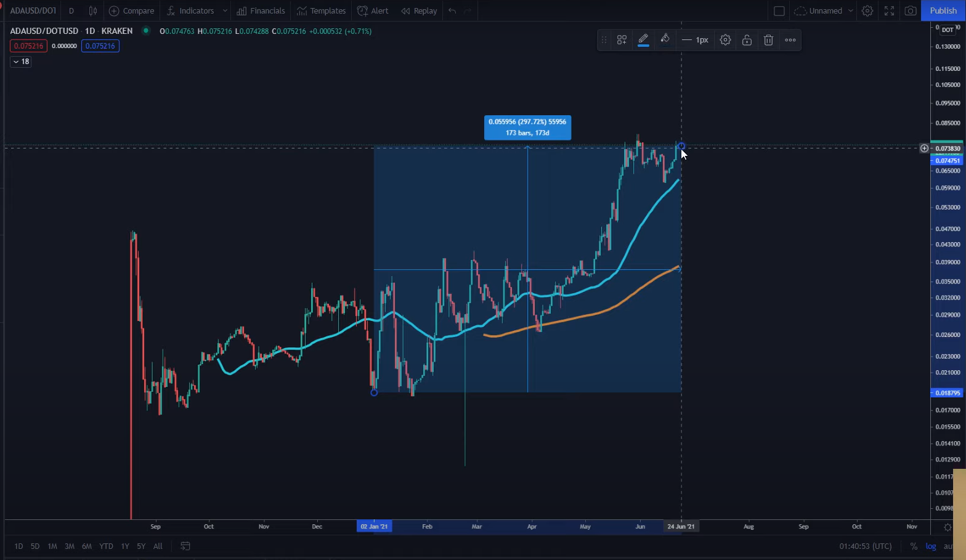Expand the Unnamed layout dropdown arrow
This screenshot has height=560, width=966.
[851, 10]
